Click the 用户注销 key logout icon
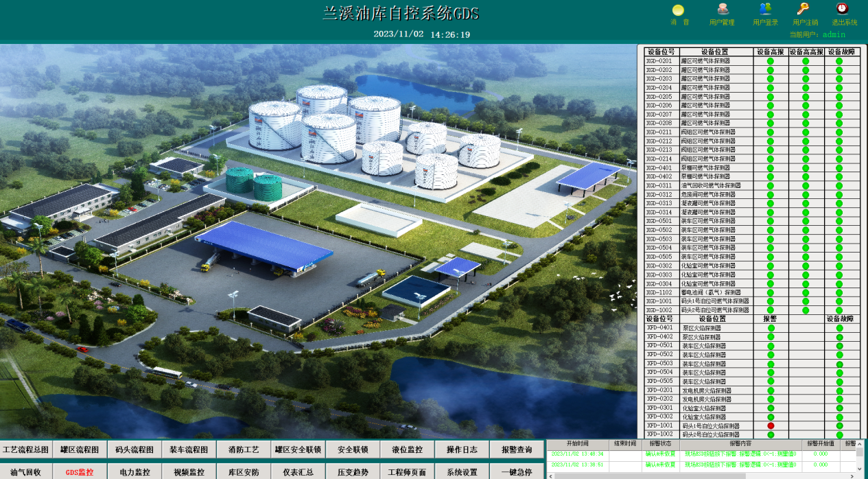868x479 pixels. click(x=803, y=10)
